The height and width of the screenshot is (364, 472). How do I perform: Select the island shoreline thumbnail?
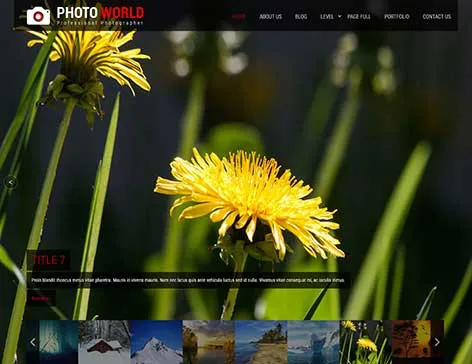(261, 342)
